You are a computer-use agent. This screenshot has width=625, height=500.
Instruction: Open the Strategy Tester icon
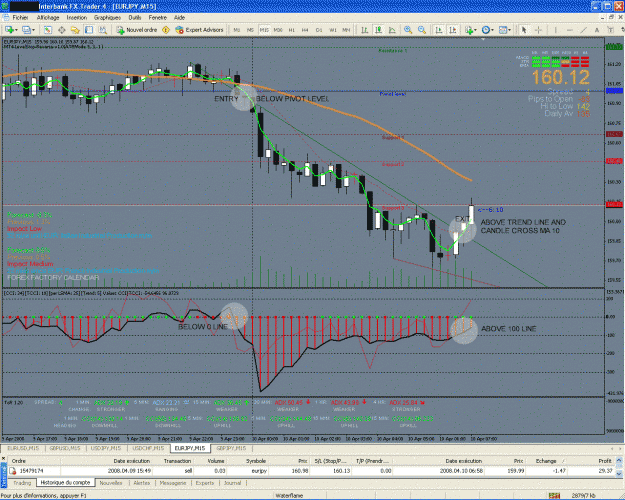pos(103,30)
